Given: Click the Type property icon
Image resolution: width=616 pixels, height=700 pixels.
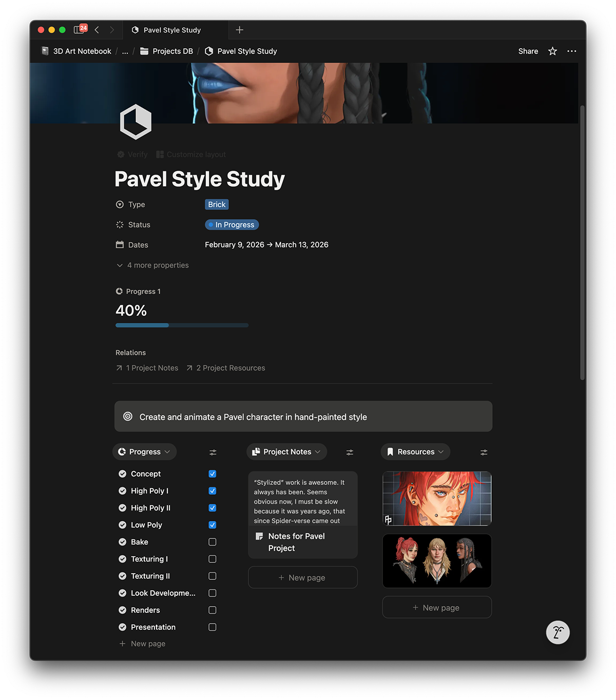Looking at the screenshot, I should 120,204.
